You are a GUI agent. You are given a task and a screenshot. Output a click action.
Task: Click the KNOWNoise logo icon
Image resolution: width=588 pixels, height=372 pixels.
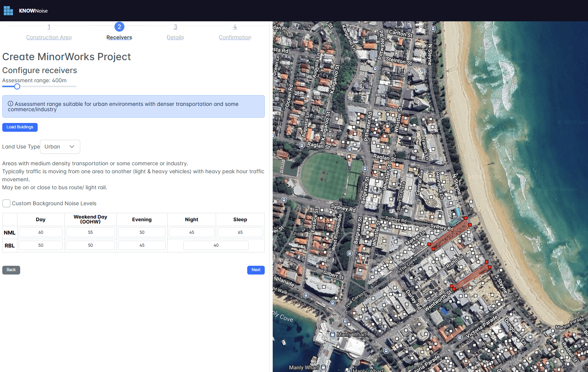tap(8, 11)
